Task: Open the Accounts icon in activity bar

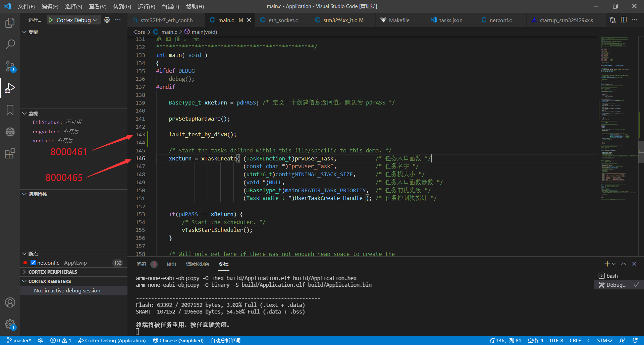Action: pyautogui.click(x=10, y=302)
